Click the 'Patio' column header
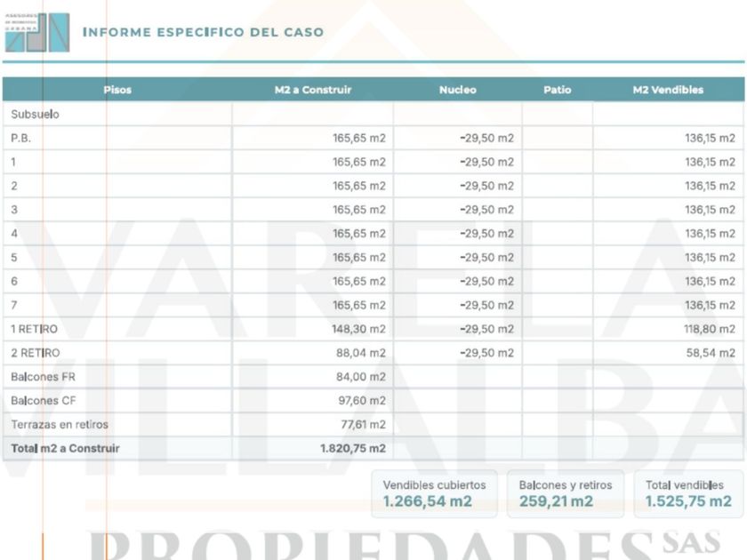The width and height of the screenshot is (747, 560). [x=557, y=90]
